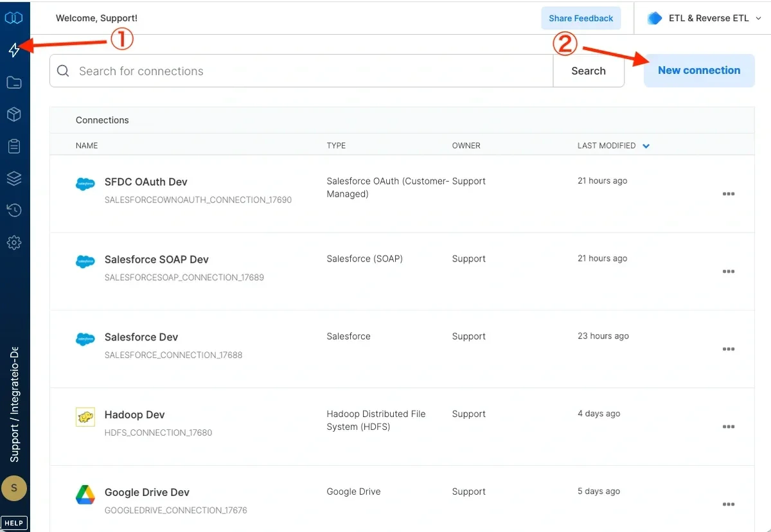Open the more options menu for Salesforce SOAP Dev
The image size is (771, 532).
[728, 272]
